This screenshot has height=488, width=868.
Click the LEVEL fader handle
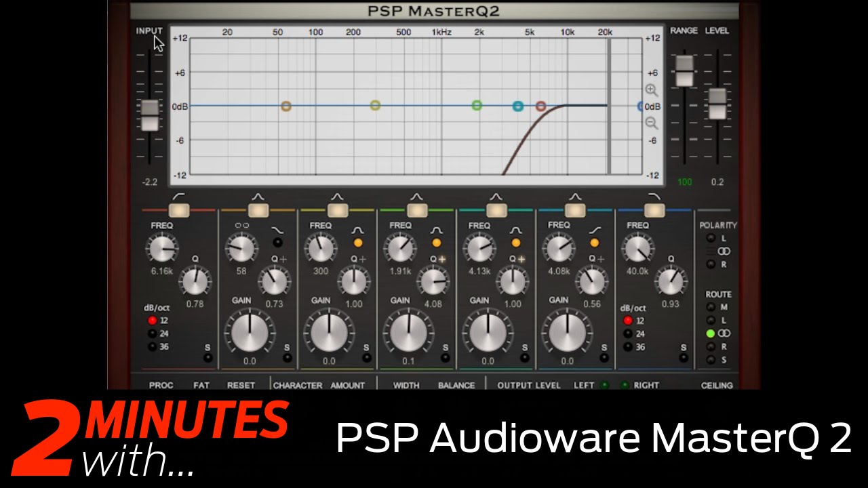(x=717, y=104)
